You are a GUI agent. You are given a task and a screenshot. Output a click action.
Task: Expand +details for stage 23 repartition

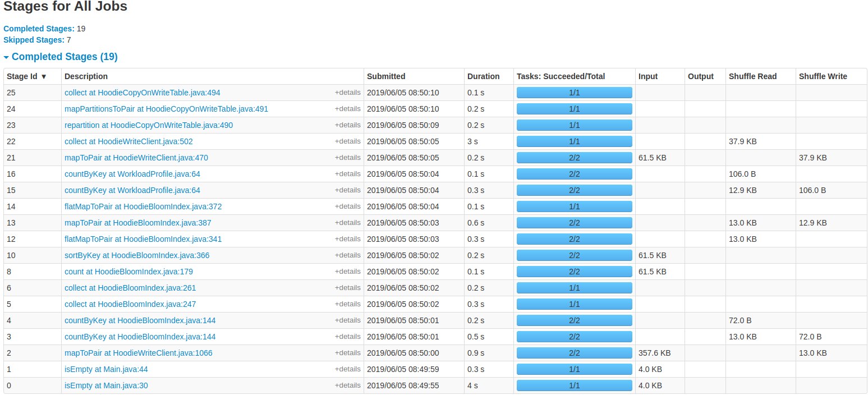[x=348, y=125]
